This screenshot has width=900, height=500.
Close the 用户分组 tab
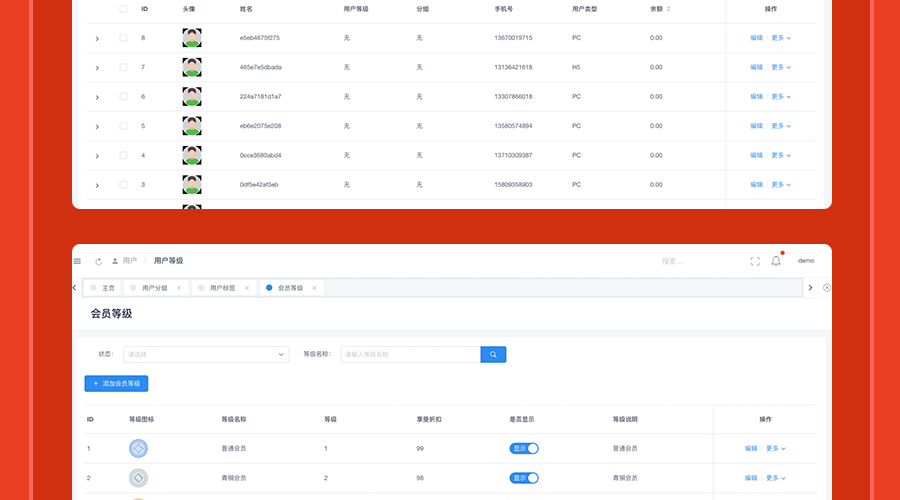pos(179,288)
